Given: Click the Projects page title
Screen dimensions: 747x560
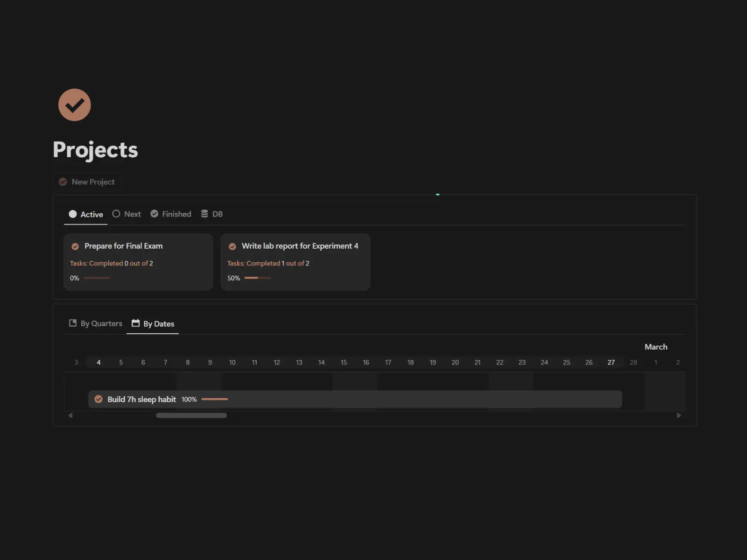Looking at the screenshot, I should 95,150.
